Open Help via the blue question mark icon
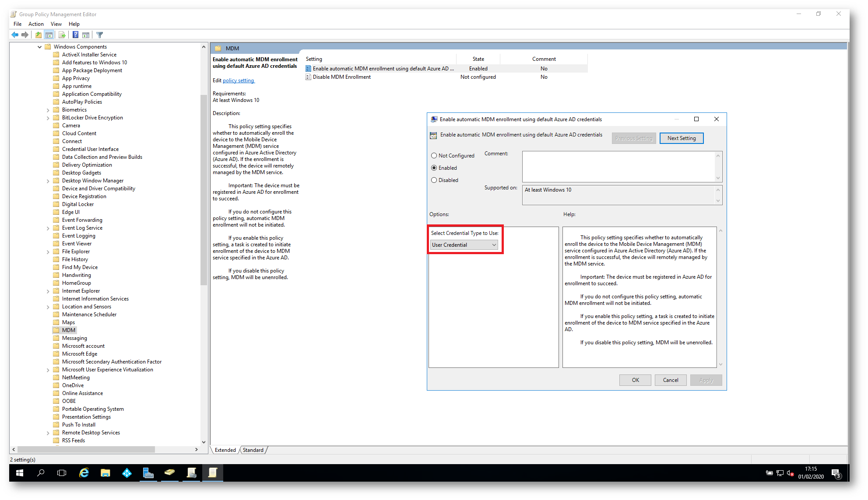This screenshot has width=868, height=500. 75,35
